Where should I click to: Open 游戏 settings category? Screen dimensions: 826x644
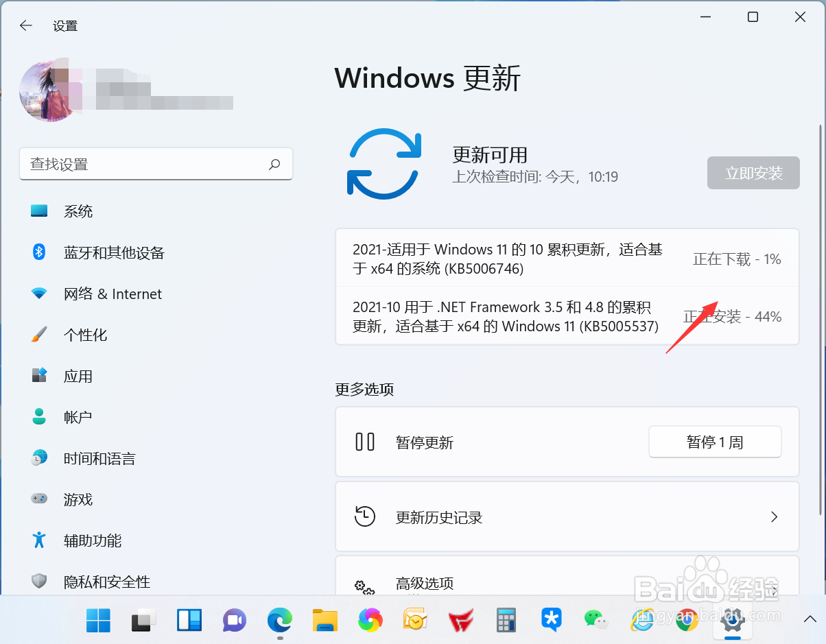click(78, 499)
